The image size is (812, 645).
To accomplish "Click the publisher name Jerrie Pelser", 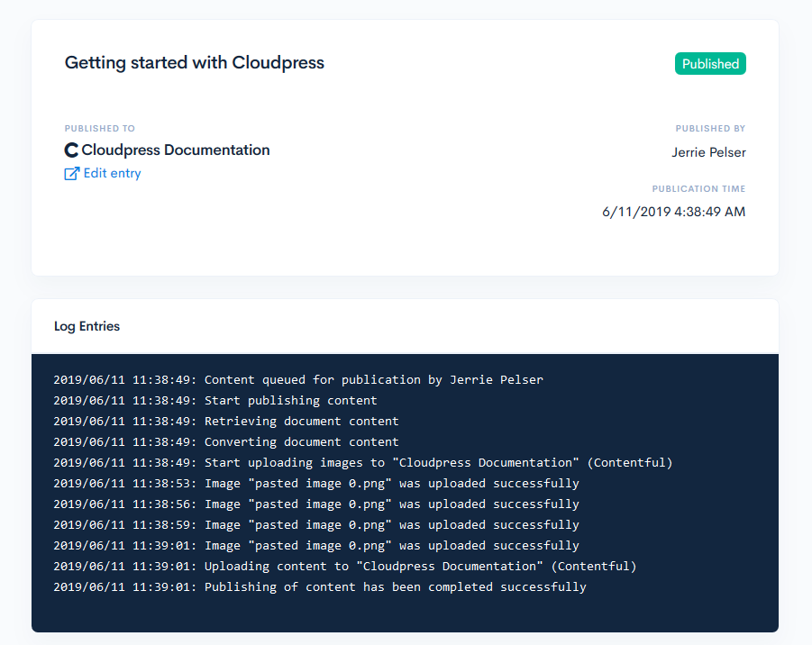I will coord(708,152).
